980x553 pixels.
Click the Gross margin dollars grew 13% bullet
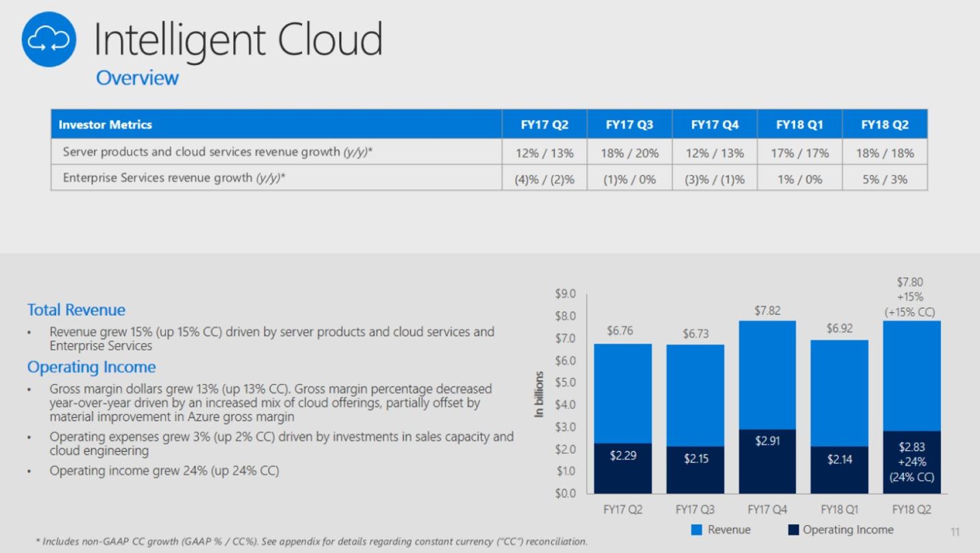(x=271, y=403)
